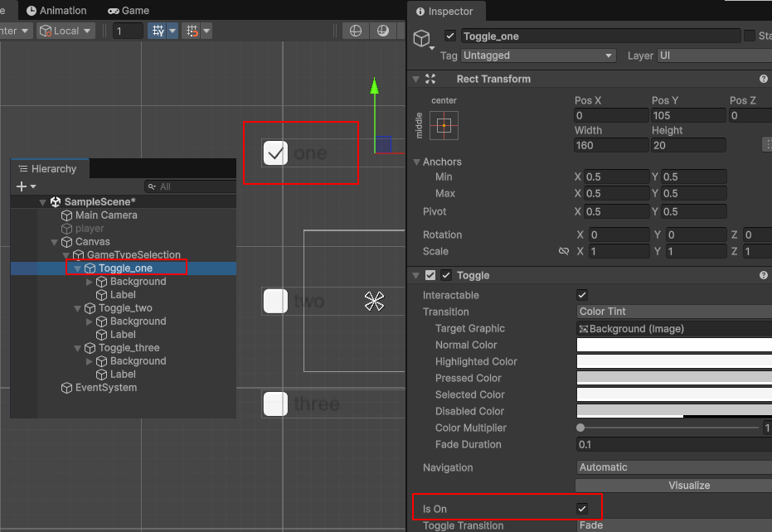
Task: Uncheck the Is On checkbox
Action: (x=582, y=508)
